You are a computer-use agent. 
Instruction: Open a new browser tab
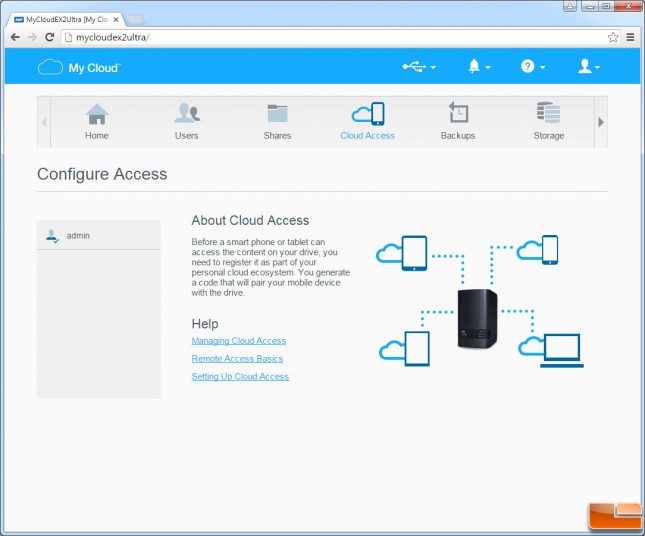[135, 20]
